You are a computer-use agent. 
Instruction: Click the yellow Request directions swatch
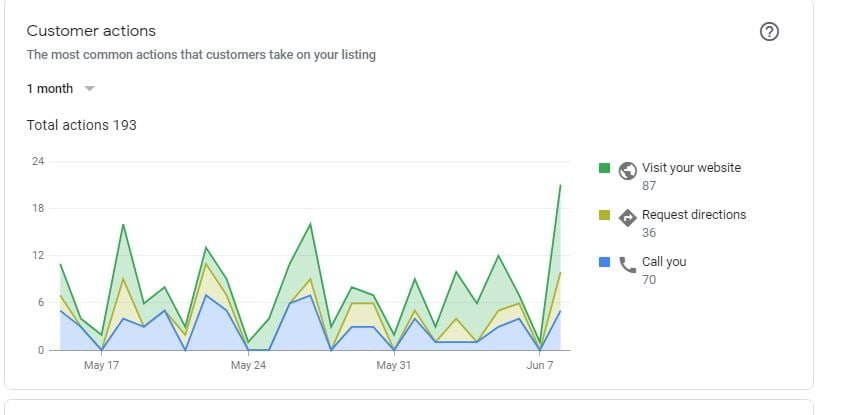coord(604,215)
